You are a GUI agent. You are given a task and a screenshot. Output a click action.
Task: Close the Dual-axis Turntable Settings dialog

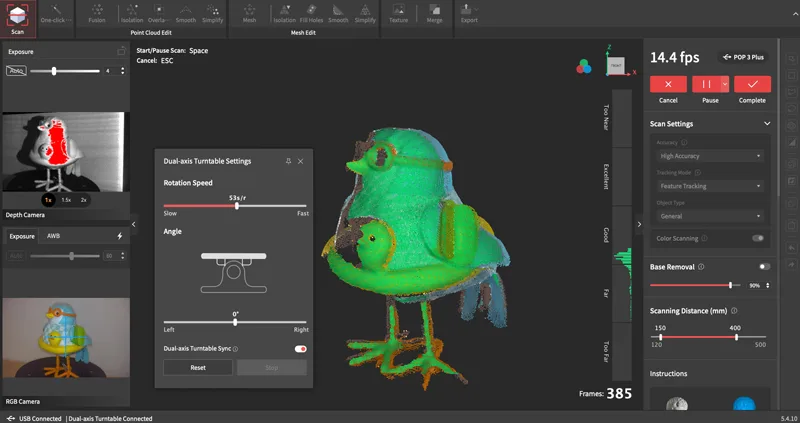[x=301, y=161]
